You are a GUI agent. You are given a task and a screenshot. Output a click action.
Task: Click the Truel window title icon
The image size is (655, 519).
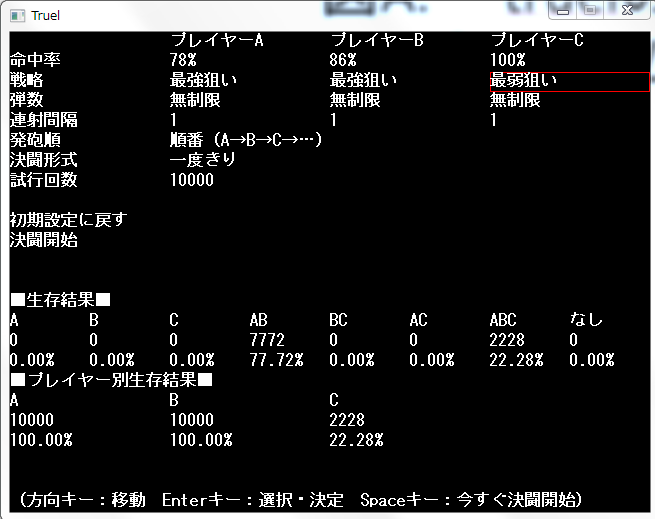18,16
